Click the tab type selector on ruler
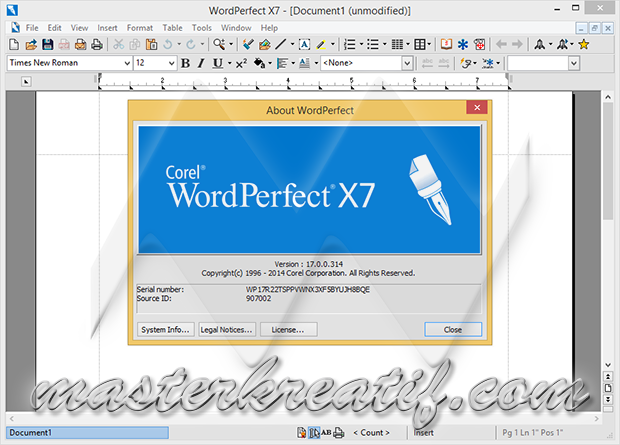The image size is (620, 445). point(26,81)
